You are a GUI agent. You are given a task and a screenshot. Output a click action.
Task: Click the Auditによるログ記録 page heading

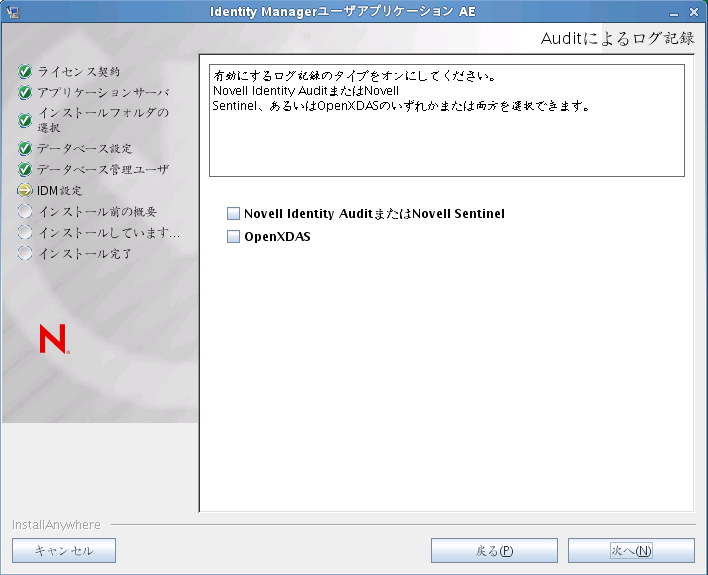[617, 38]
